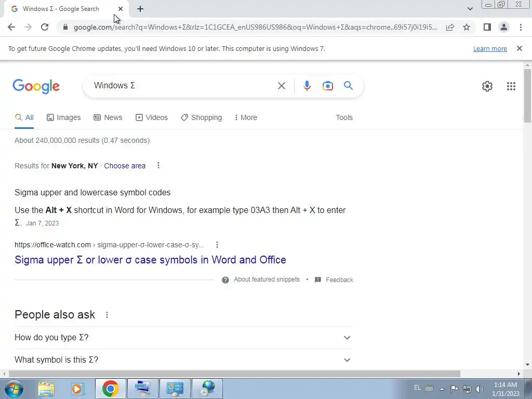
Task: Switch to the Images tab
Action: [x=64, y=118]
